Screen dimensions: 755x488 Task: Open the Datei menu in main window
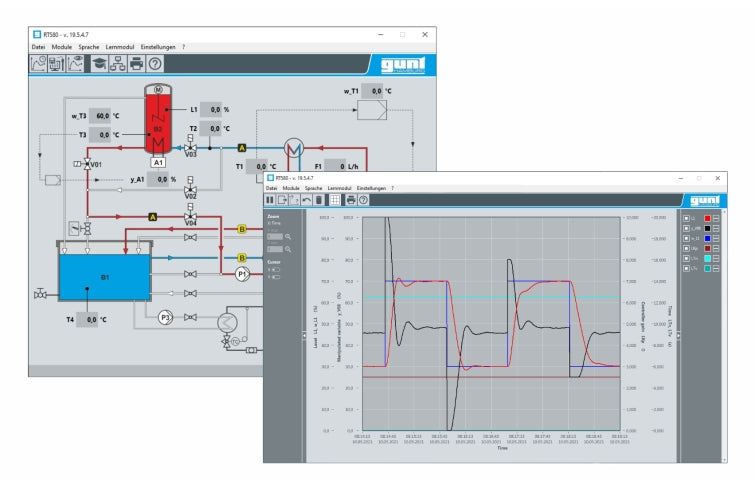(x=38, y=47)
